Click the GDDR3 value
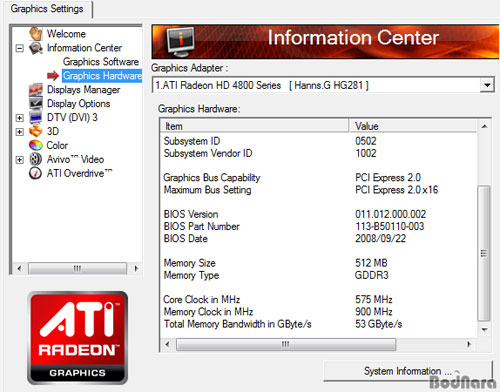This screenshot has height=392, width=500. (x=372, y=275)
